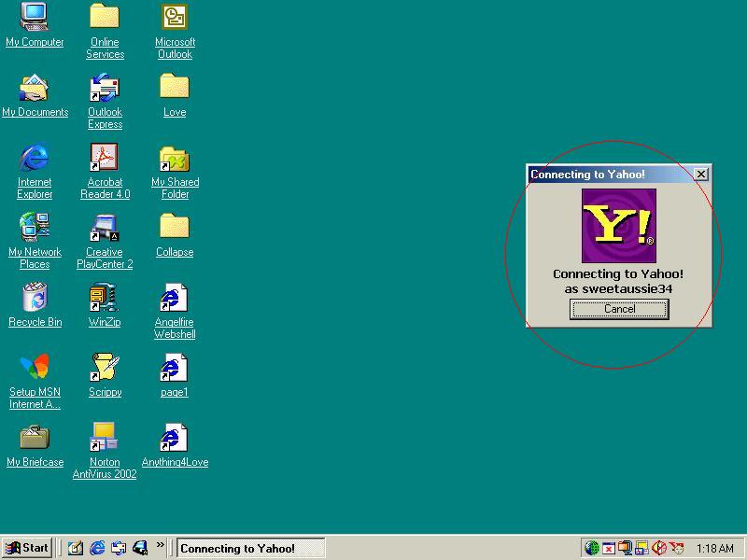747x560 pixels.
Task: Open Outlook Express from the Quick Launch bar
Action: point(119,548)
